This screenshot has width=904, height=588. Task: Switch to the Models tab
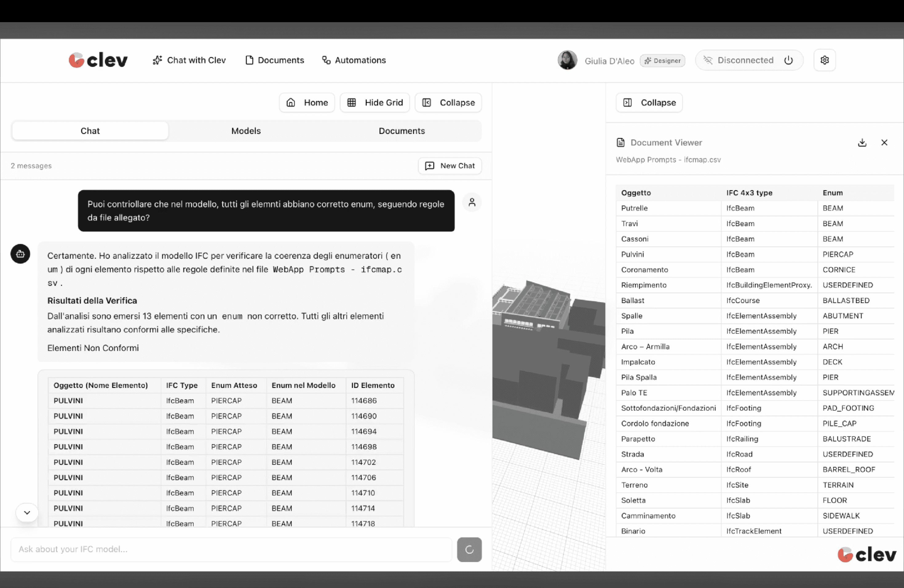246,131
